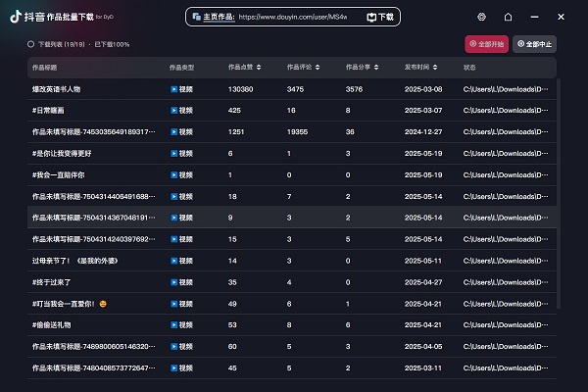Click video icon in #是你让我变得更好 row
Viewport: 588px width, 392px height.
tap(174, 154)
